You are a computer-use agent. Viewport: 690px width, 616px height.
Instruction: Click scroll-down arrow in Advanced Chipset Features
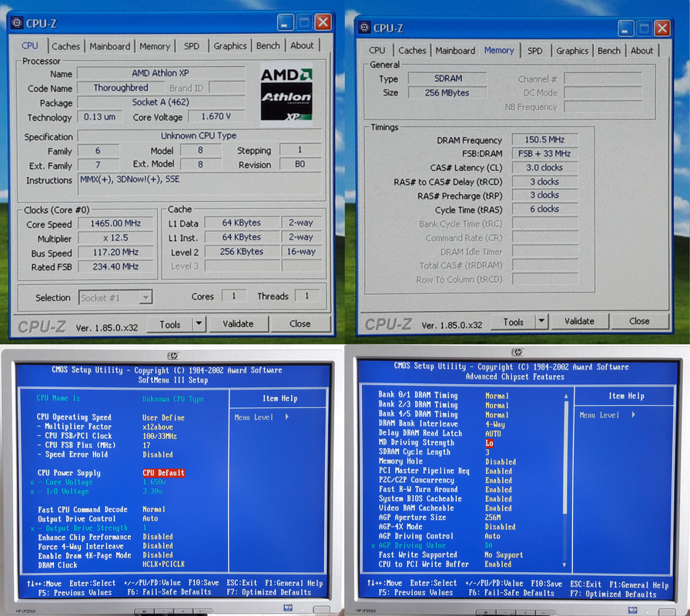[564, 564]
